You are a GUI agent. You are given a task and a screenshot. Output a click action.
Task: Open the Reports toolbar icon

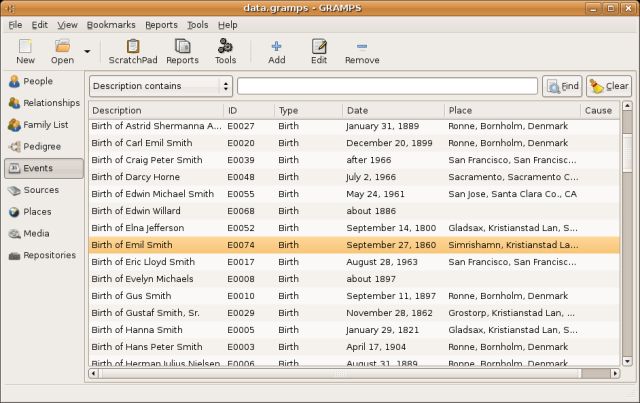(182, 51)
